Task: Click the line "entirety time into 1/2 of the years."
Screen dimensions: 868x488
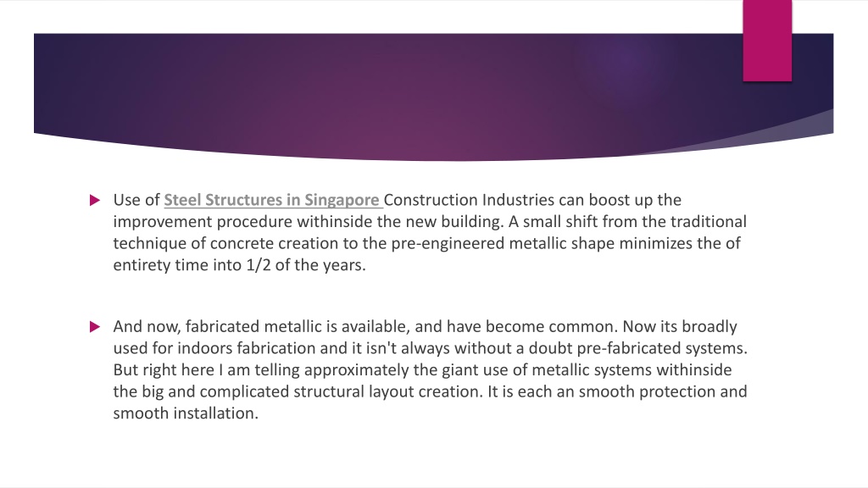Action: 240,265
